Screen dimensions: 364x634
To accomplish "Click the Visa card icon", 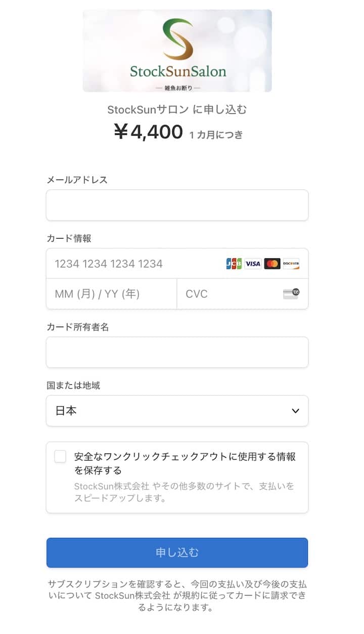I will coord(253,263).
